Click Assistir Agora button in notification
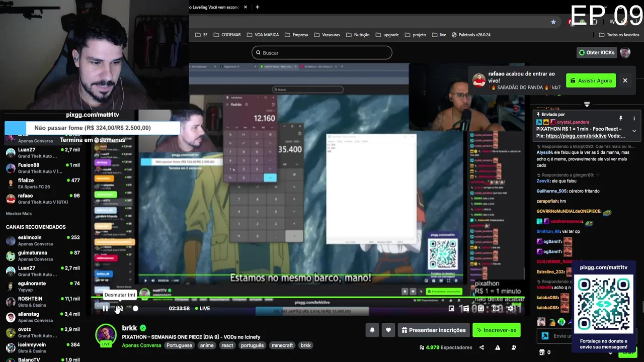 click(x=591, y=80)
